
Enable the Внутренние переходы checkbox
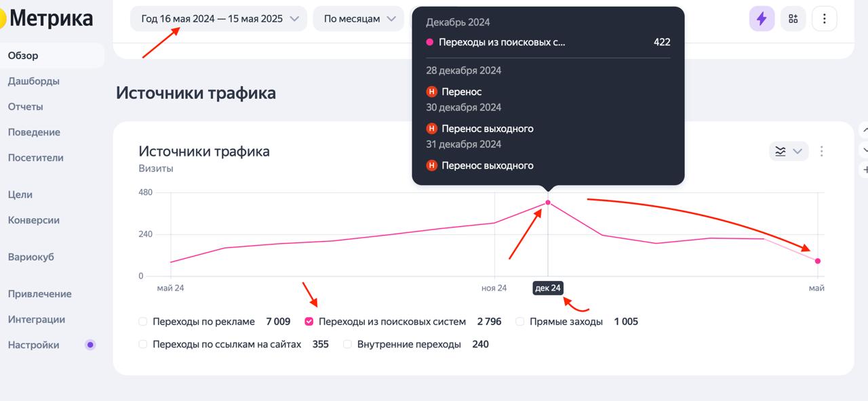pos(347,344)
